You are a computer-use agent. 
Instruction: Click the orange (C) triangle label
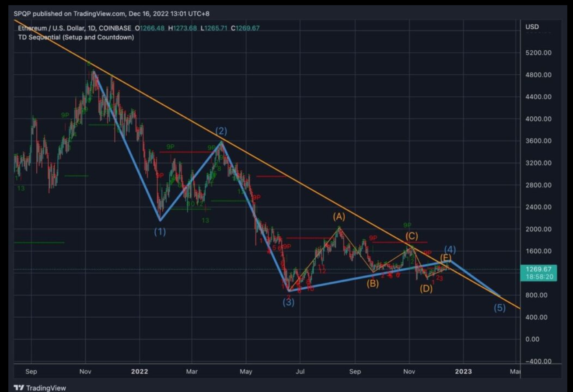pyautogui.click(x=412, y=236)
